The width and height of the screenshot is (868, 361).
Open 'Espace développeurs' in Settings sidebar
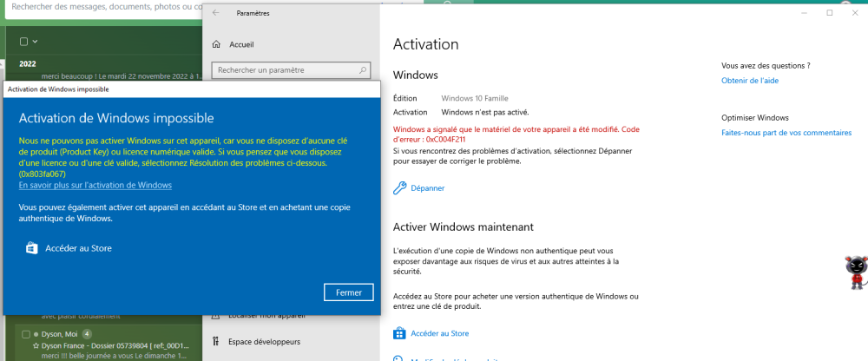(264, 342)
